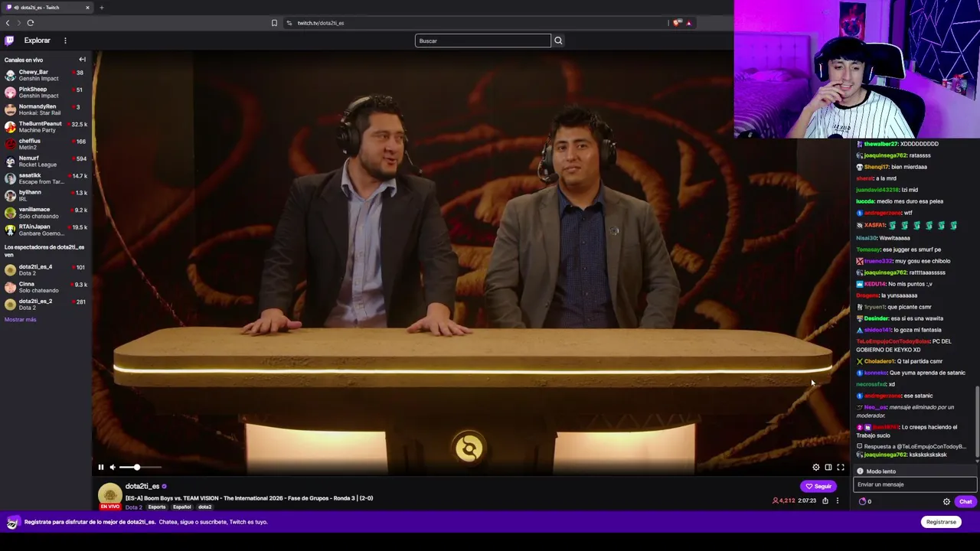Click the Enviar un mensaje field

click(x=915, y=484)
